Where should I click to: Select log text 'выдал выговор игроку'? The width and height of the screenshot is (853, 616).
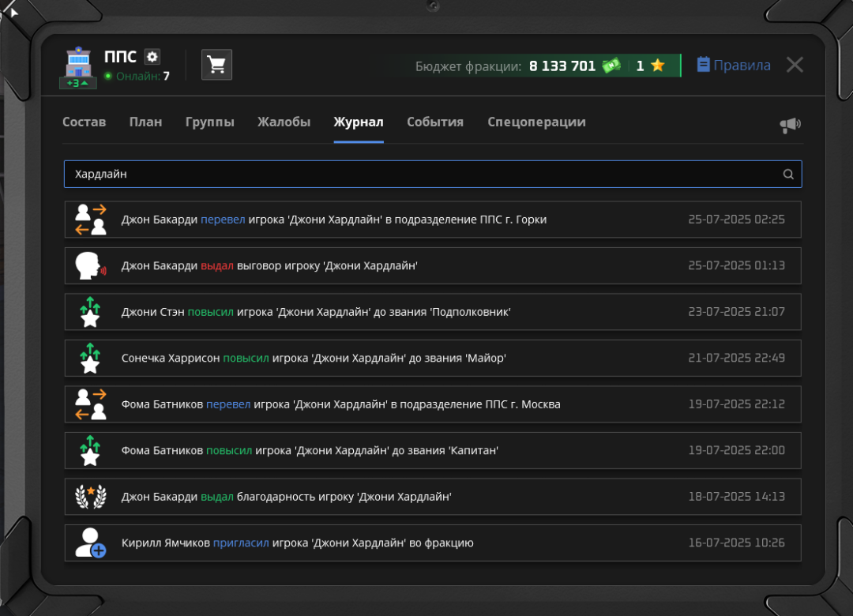260,265
